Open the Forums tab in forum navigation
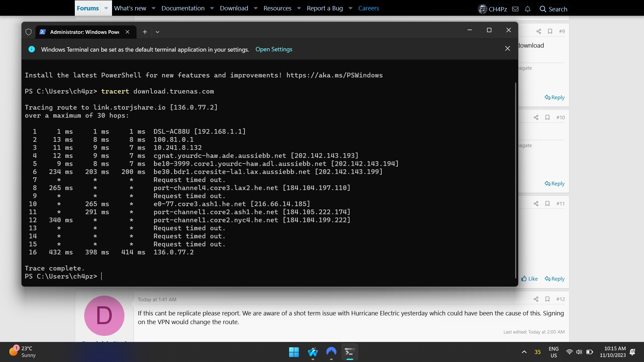The height and width of the screenshot is (362, 644). [88, 8]
